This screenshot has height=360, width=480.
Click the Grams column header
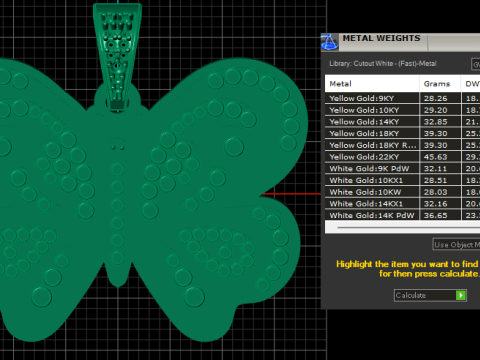tap(440, 84)
